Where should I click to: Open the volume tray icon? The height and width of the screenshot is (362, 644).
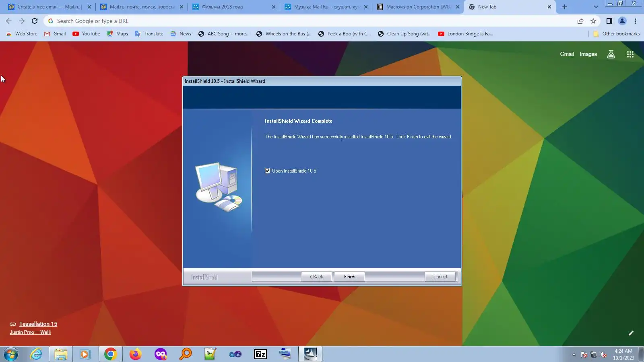point(603,354)
